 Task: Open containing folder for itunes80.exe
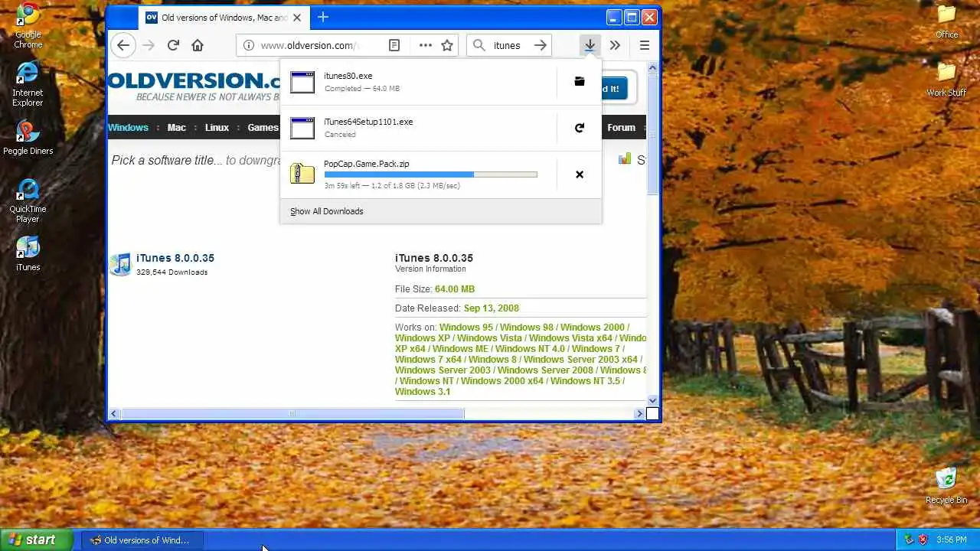point(580,81)
